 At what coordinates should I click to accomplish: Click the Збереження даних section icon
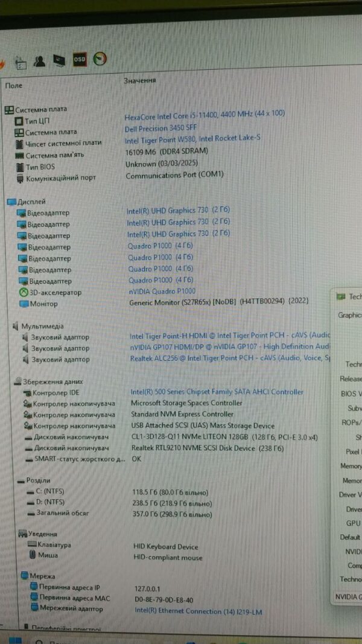coord(17,381)
